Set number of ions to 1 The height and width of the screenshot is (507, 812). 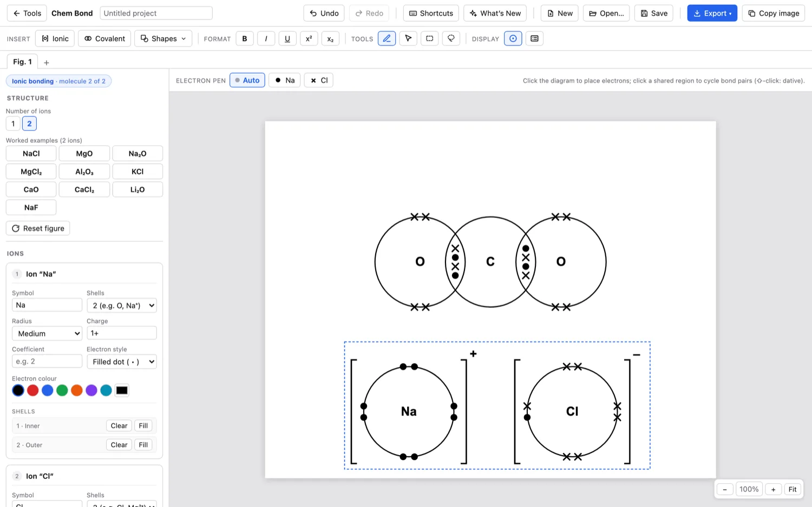click(13, 123)
